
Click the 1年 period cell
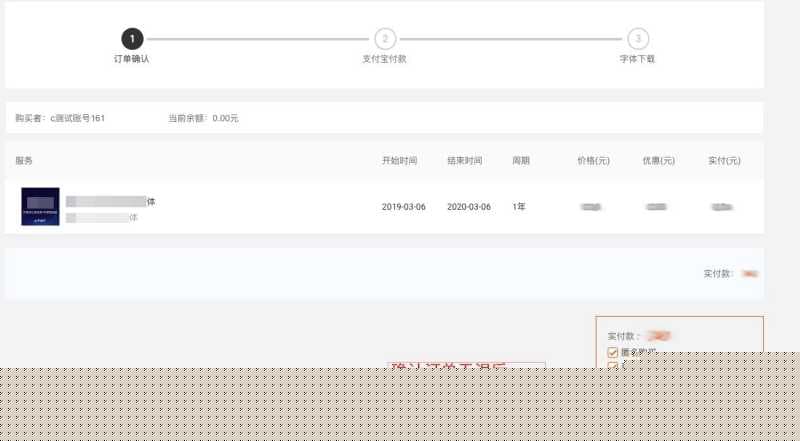click(x=519, y=207)
